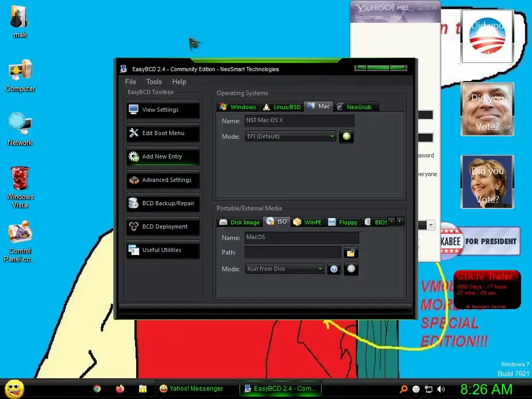
Task: Open the Help menu in EasyBCD
Action: point(179,82)
